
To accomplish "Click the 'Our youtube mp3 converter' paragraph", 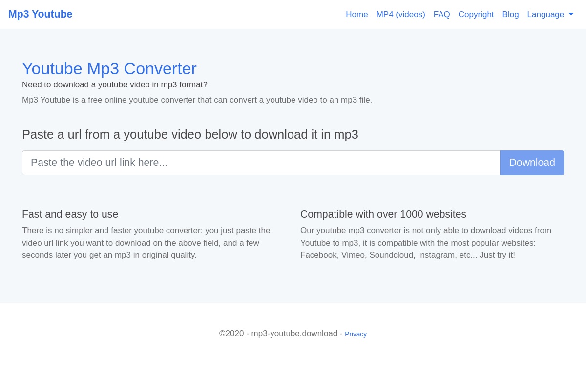I will point(426,243).
